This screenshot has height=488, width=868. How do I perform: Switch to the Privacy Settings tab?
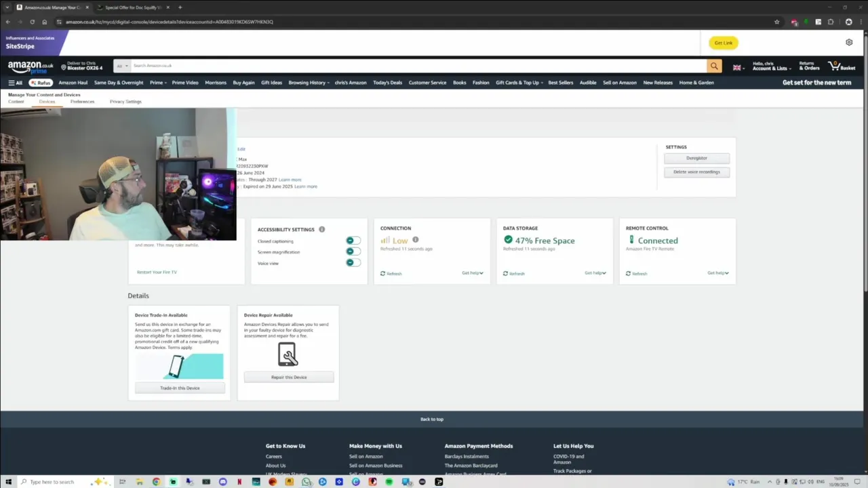(125, 102)
